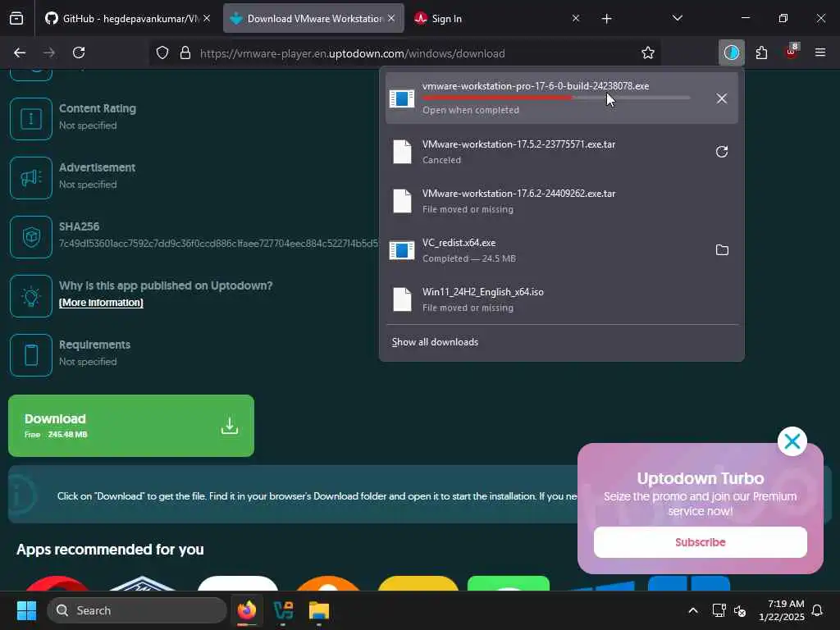Image resolution: width=840 pixels, height=630 pixels.
Task: Click the green Download button
Action: click(131, 426)
